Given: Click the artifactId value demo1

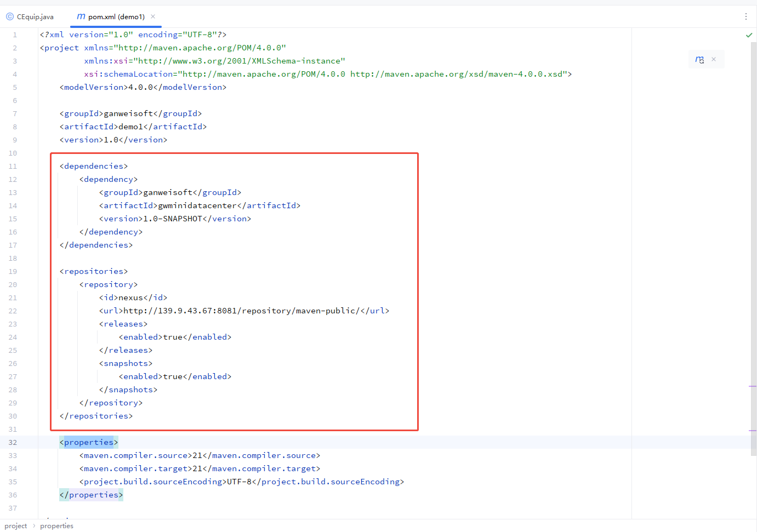Looking at the screenshot, I should 131,127.
